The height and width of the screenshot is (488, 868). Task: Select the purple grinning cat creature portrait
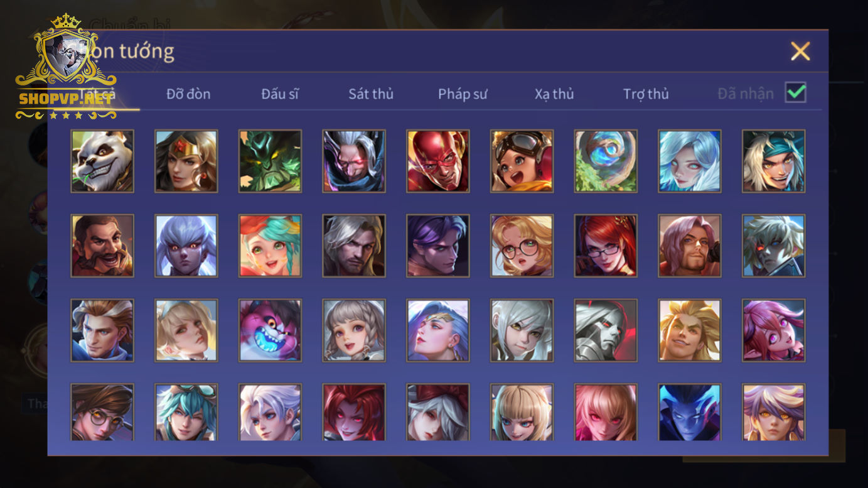(x=270, y=330)
